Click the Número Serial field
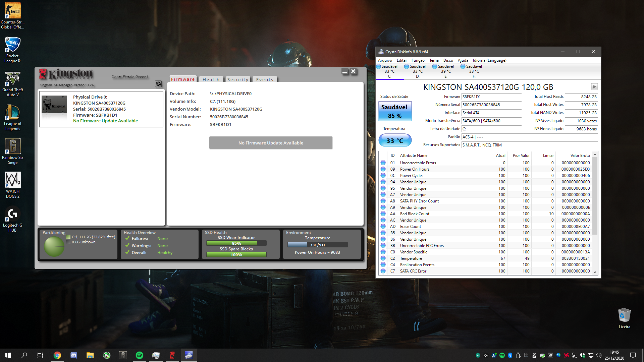The width and height of the screenshot is (644, 362). click(x=491, y=105)
